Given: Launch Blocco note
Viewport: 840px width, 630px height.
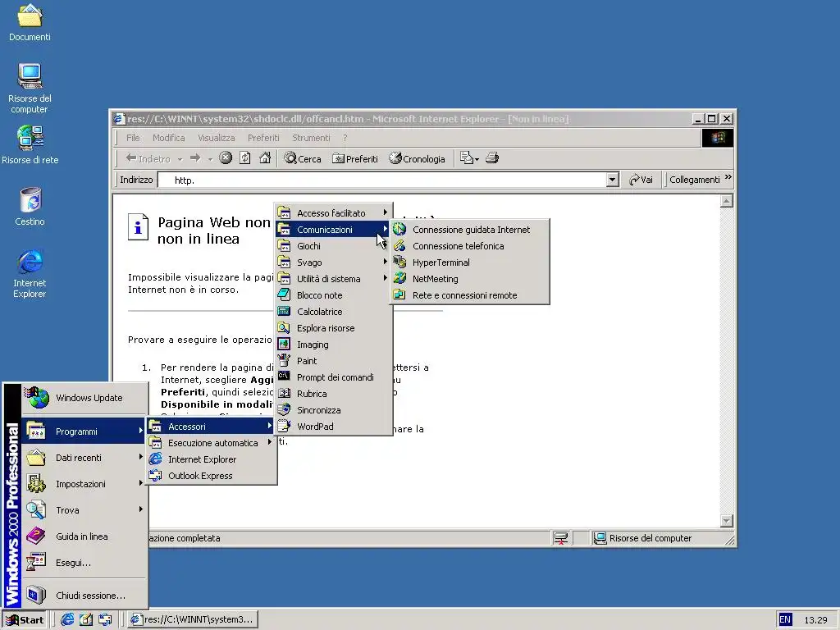Looking at the screenshot, I should point(333,295).
